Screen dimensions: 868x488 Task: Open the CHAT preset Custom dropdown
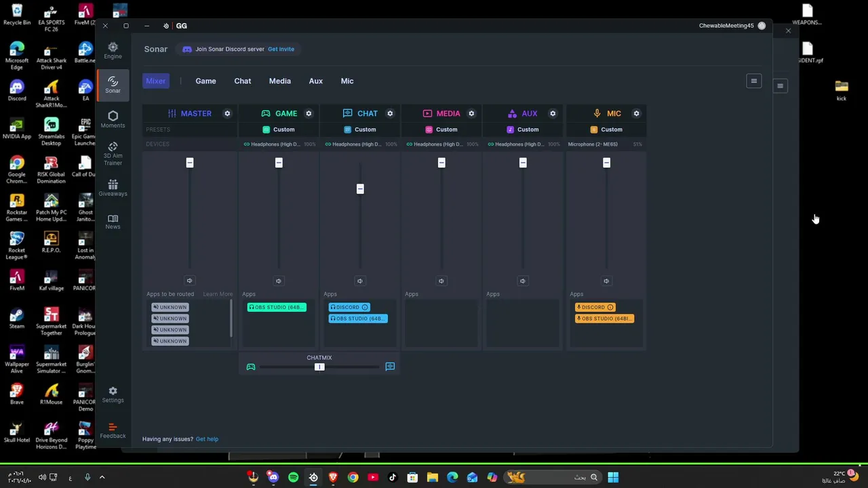coord(360,129)
